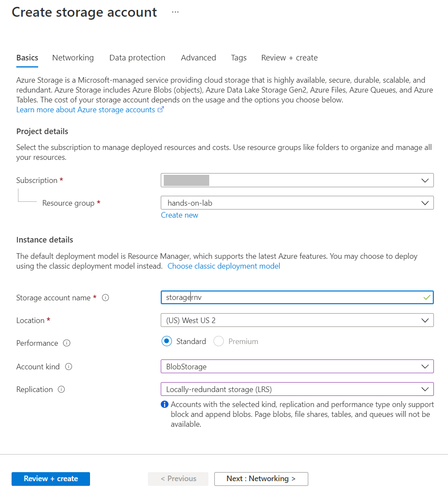Click the Storage account name info icon
Viewport: 448px width, 488px height.
(105, 297)
